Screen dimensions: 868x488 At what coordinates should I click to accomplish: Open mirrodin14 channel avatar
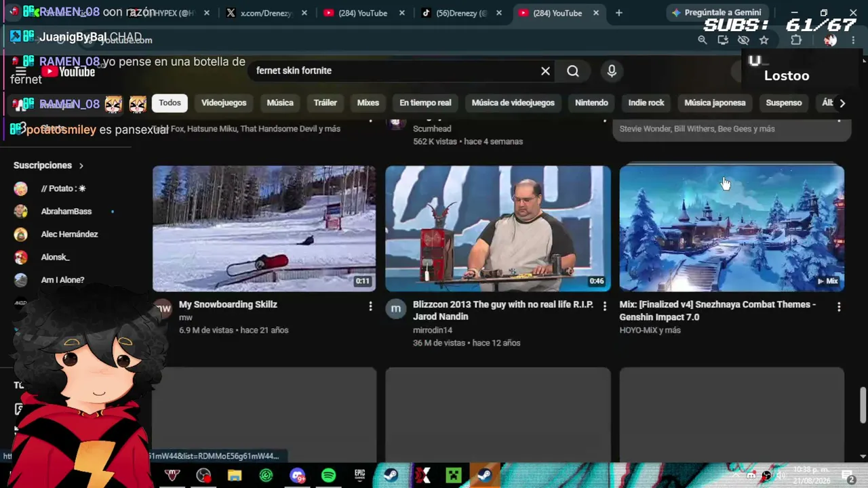coord(395,309)
